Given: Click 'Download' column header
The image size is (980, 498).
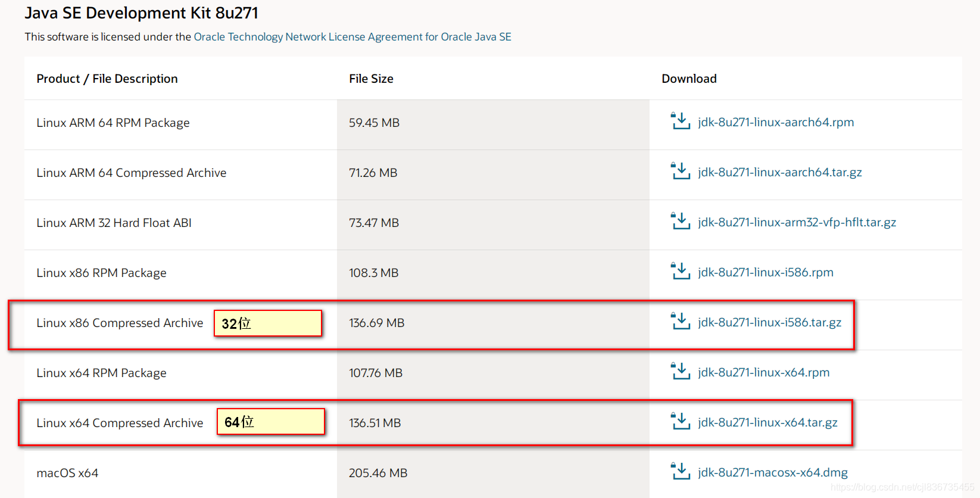Looking at the screenshot, I should click(689, 79).
